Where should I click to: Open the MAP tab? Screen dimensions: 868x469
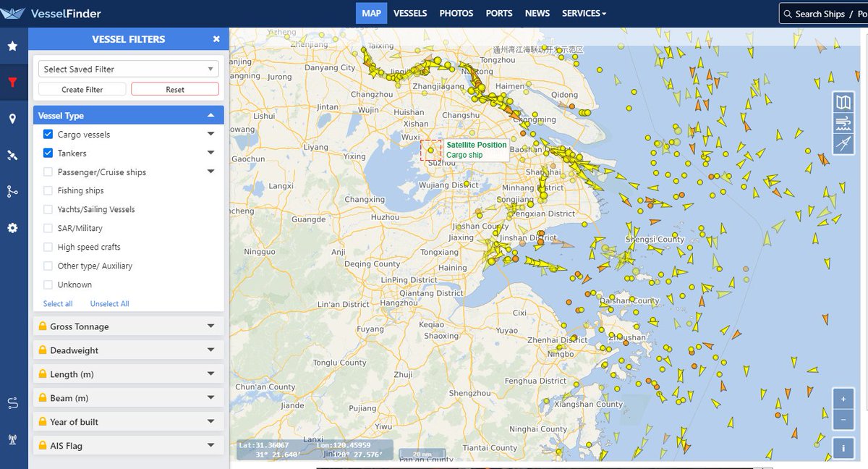[x=372, y=13]
